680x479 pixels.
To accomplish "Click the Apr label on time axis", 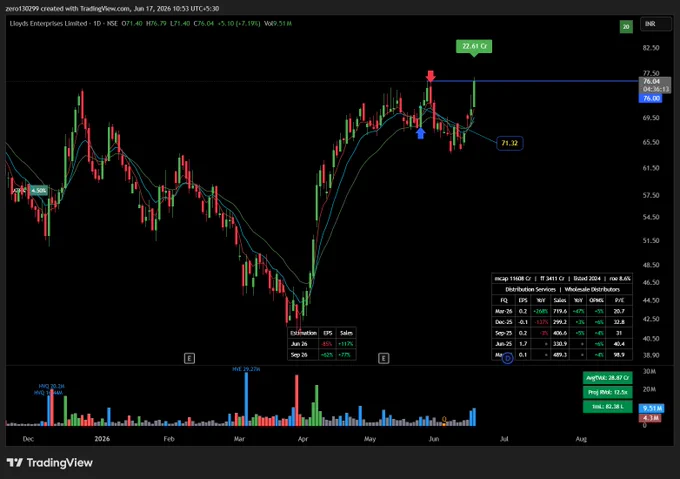I will pyautogui.click(x=303, y=439).
